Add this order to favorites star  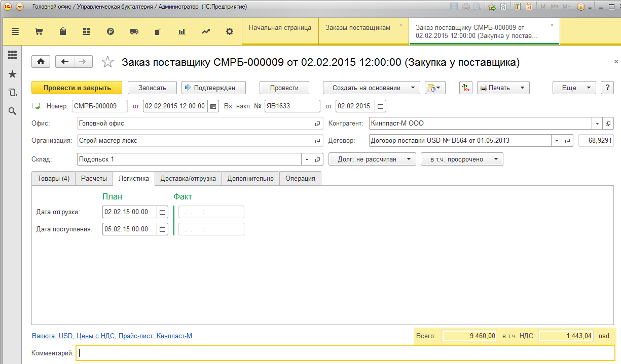pos(107,62)
